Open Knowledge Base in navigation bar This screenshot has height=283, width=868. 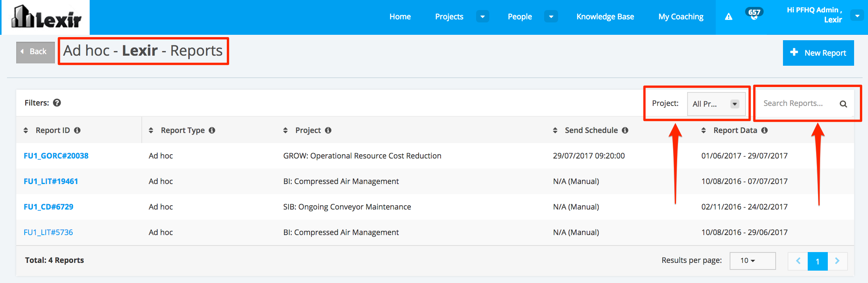tap(605, 17)
